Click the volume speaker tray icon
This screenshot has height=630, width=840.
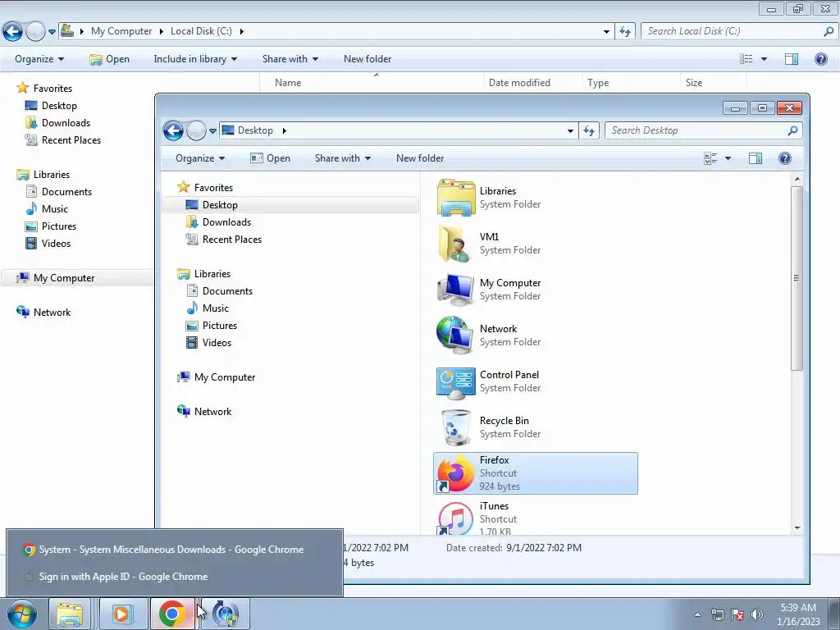pyautogui.click(x=756, y=614)
